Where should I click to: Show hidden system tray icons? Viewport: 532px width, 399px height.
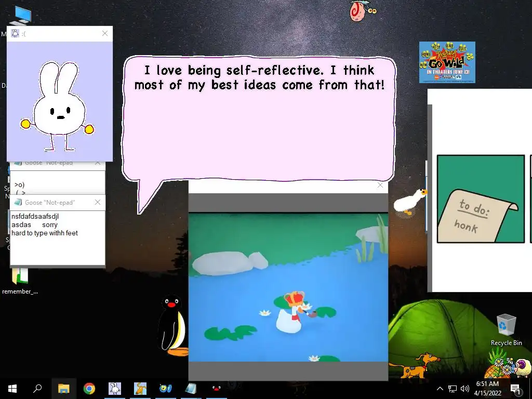440,389
